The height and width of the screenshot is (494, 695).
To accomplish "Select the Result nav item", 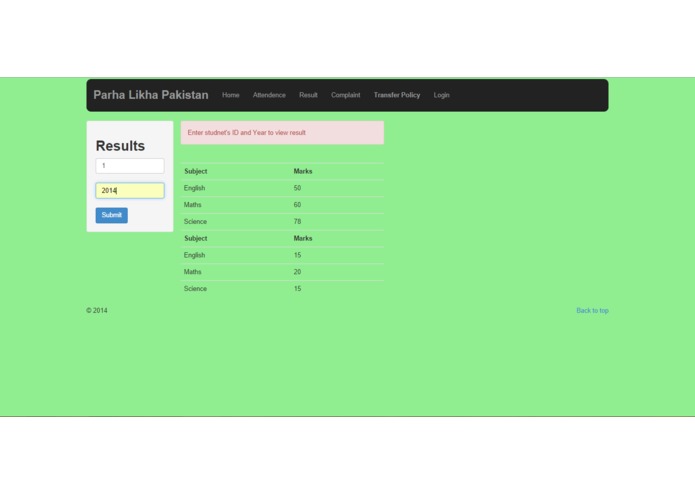I will coord(308,95).
